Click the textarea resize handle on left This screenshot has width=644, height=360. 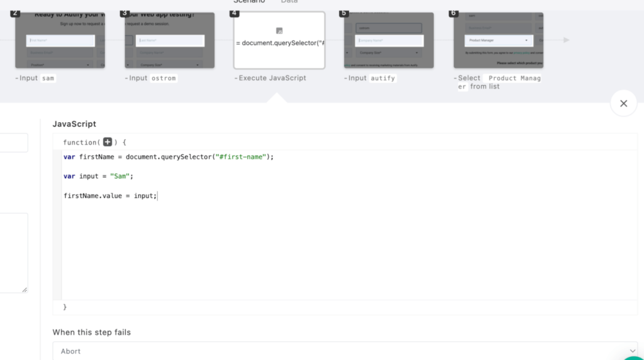tap(25, 290)
